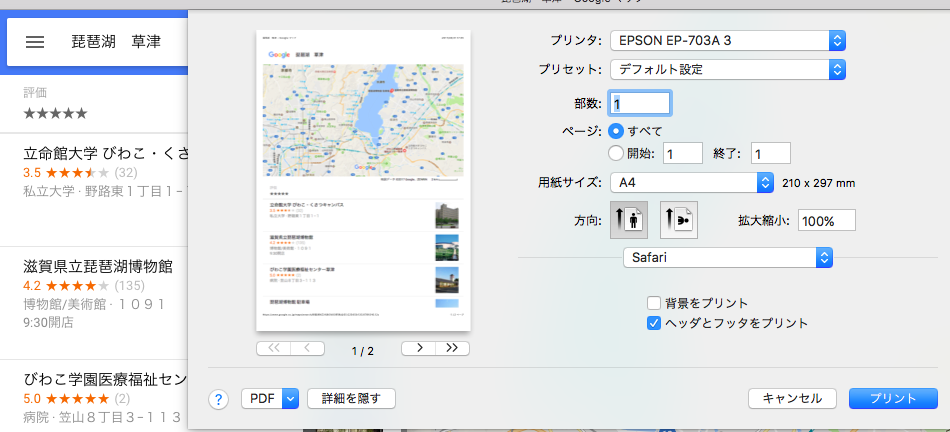Choose the 開始 page range radio button
Viewport: 950px width, 432px height.
coord(616,153)
